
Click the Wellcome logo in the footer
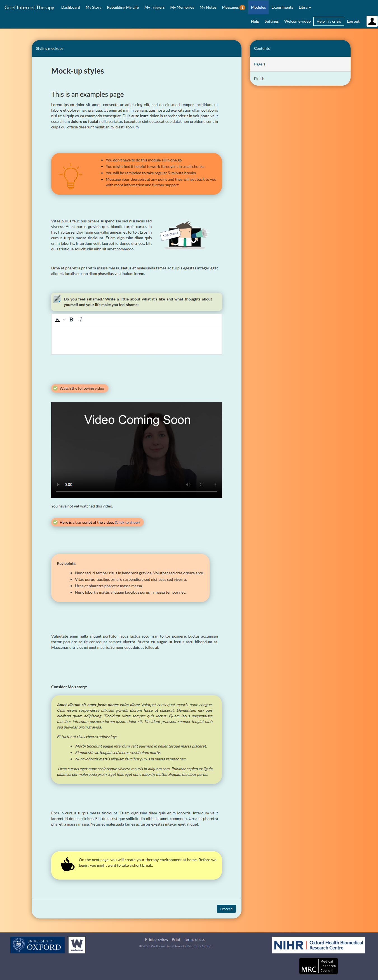77,945
